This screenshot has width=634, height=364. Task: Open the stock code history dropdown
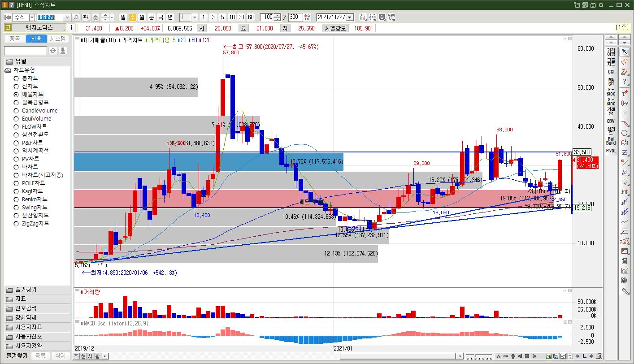tap(67, 17)
